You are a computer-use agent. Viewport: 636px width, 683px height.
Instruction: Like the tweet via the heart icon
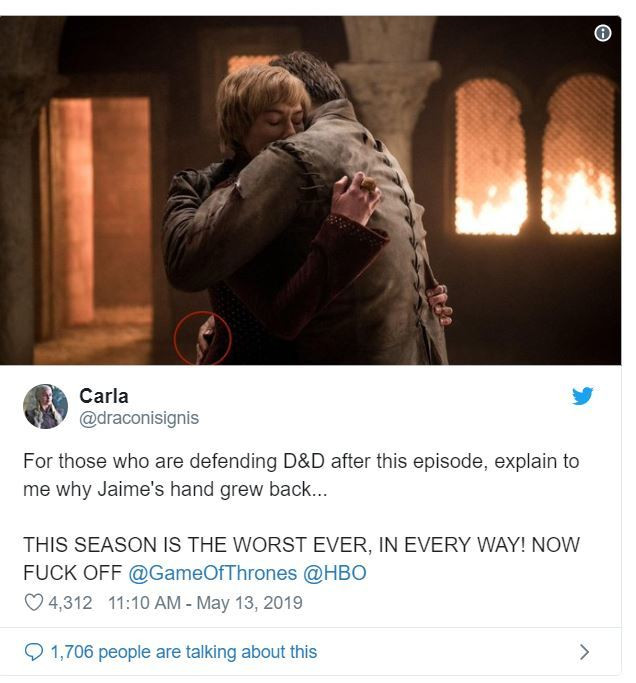click(x=34, y=602)
